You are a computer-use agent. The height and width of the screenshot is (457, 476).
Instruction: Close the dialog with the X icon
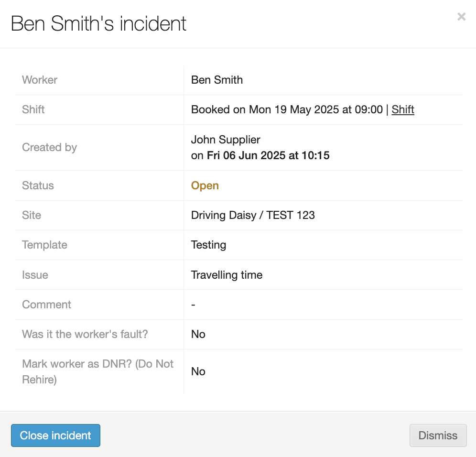pos(461,17)
